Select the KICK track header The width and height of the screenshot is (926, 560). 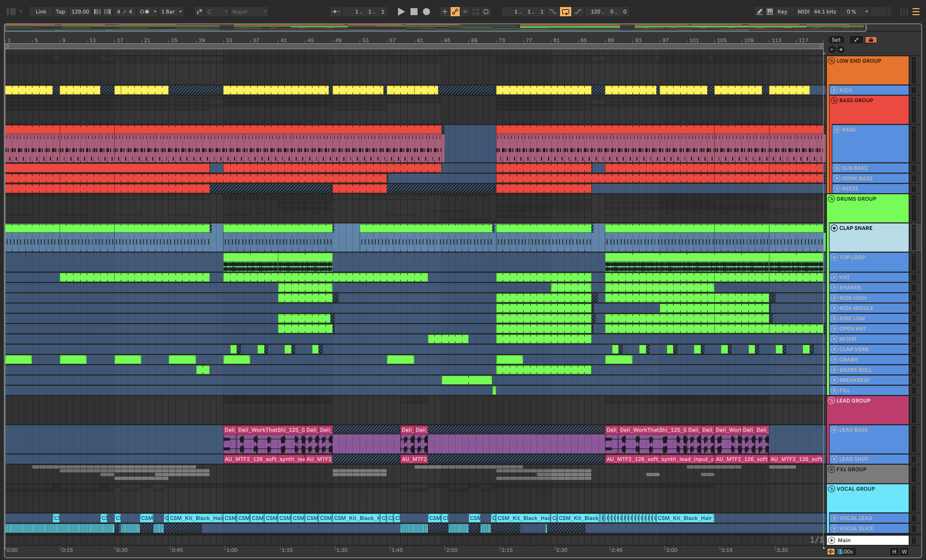[869, 90]
